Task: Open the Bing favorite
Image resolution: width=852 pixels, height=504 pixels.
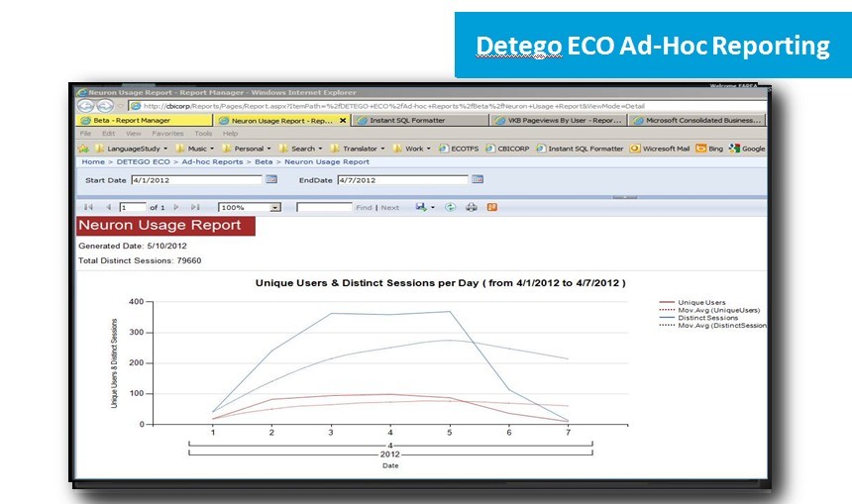Action: tap(709, 149)
